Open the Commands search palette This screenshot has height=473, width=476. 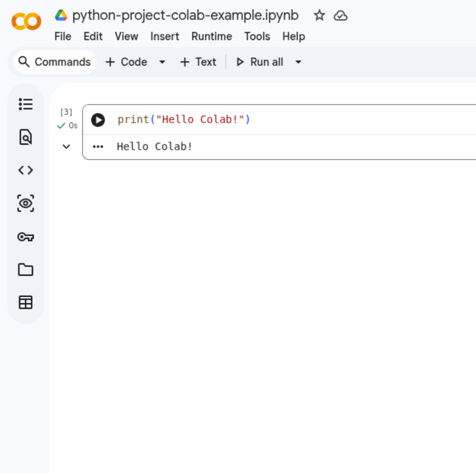pyautogui.click(x=55, y=62)
